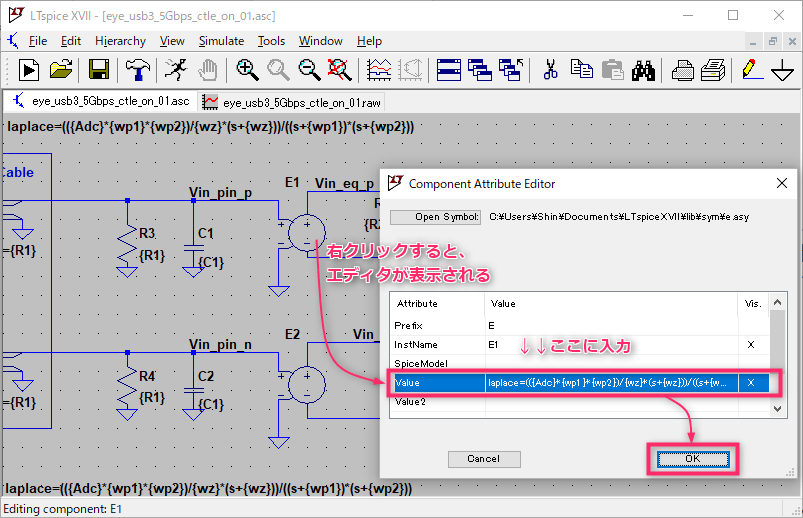Open Print Setup icon
Screen dimensions: 803x518
click(x=713, y=70)
